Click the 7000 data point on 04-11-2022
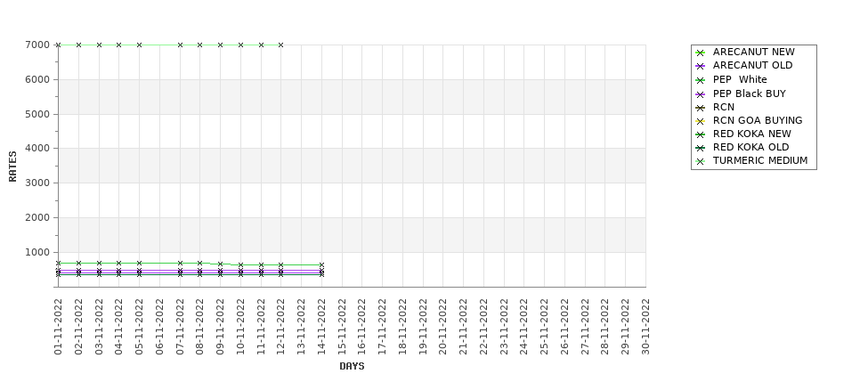The image size is (868, 382). click(118, 45)
